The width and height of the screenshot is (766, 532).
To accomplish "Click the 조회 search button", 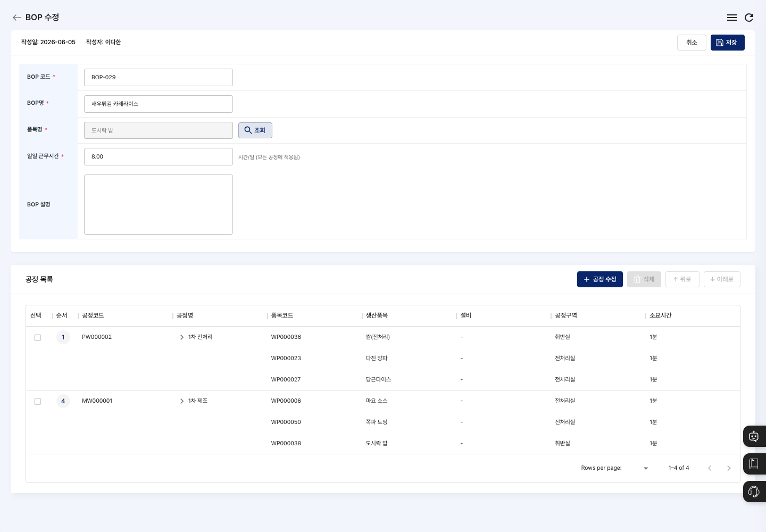I will point(255,130).
